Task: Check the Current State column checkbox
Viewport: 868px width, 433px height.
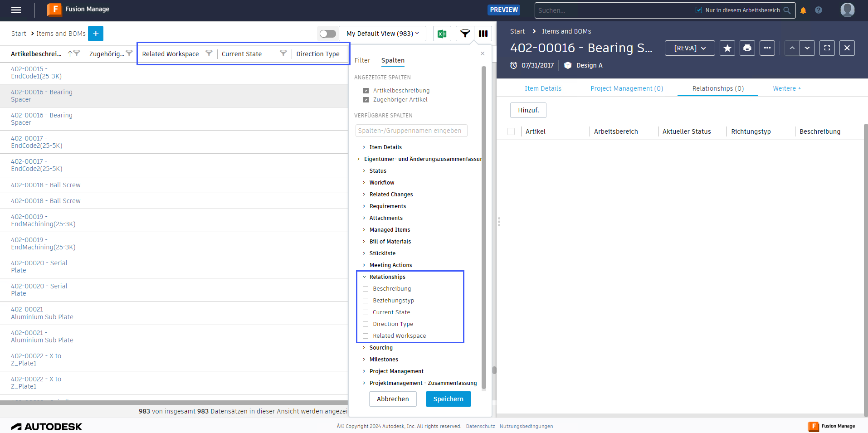Action: pyautogui.click(x=366, y=312)
